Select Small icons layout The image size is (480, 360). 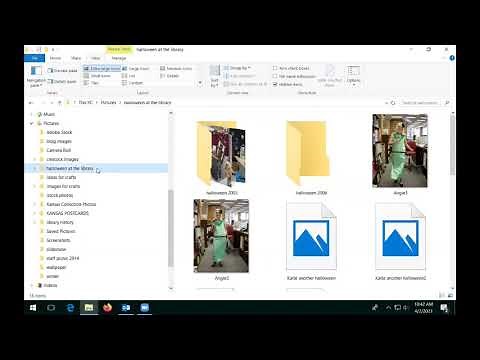click(x=97, y=76)
